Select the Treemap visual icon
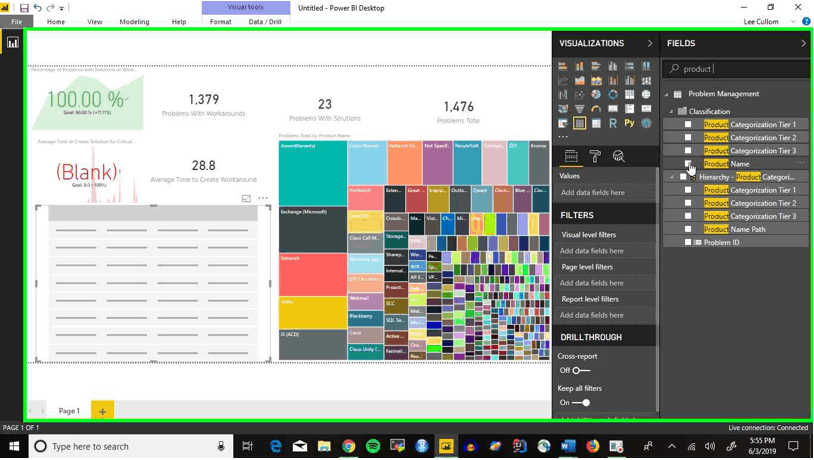 (x=629, y=94)
